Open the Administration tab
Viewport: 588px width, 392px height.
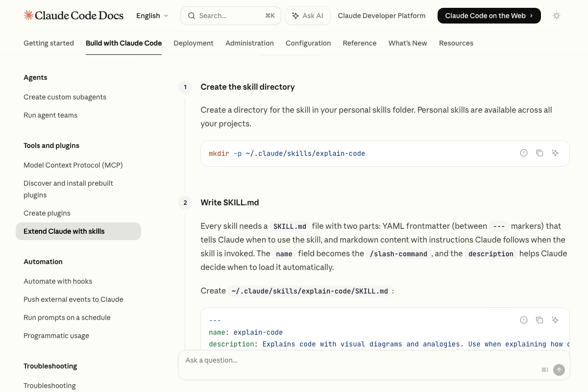249,43
